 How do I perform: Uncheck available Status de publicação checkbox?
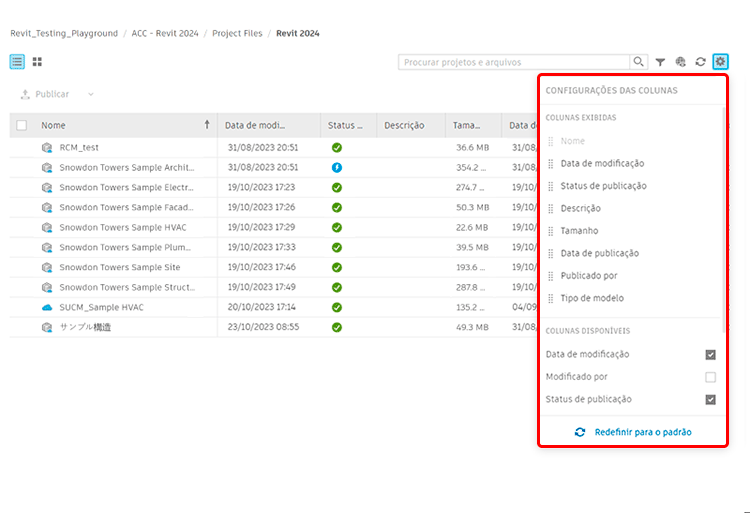tap(710, 399)
